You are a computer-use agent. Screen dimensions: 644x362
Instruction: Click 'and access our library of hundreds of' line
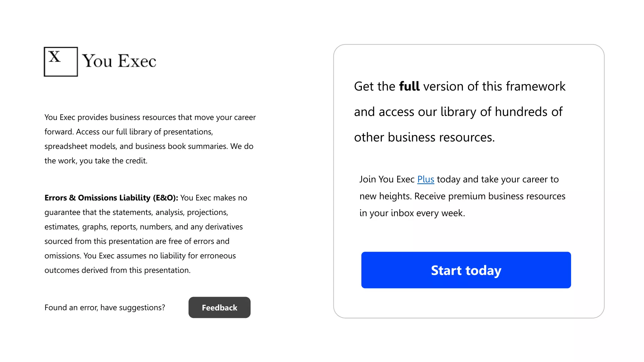coord(458,112)
